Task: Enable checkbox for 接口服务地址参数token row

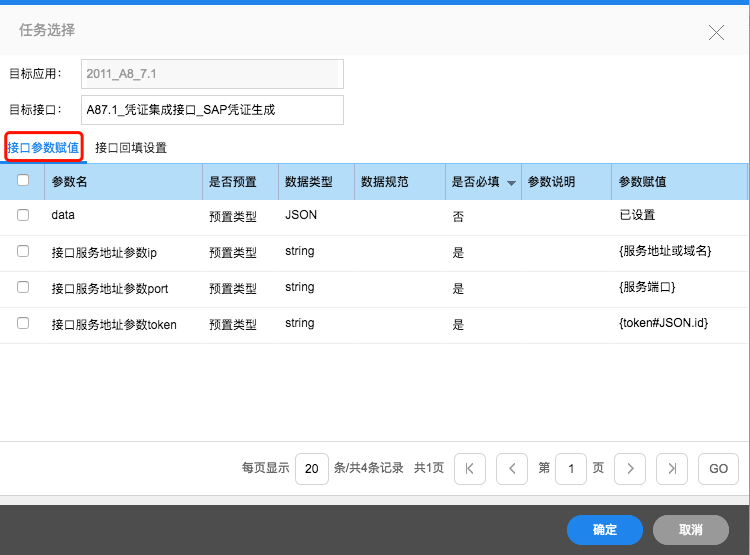Action: 23,323
